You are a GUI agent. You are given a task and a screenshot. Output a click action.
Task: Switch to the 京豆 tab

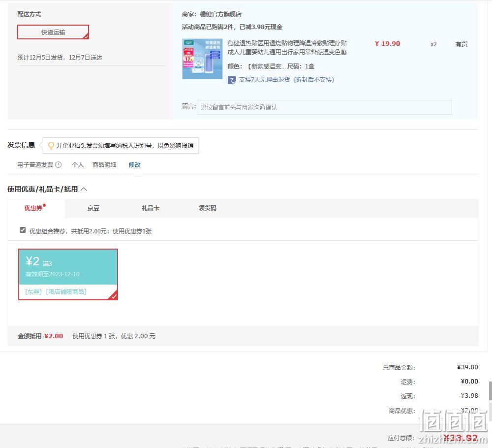point(93,208)
